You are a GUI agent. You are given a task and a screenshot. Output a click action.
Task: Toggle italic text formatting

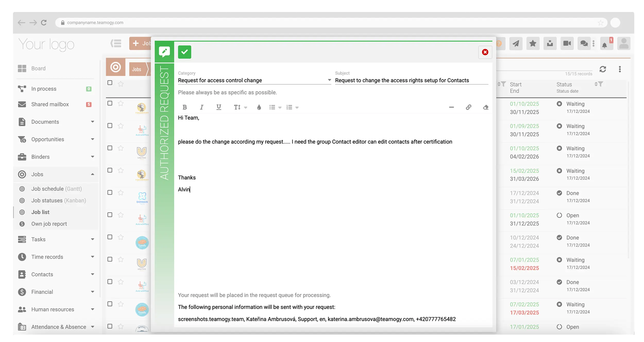pyautogui.click(x=201, y=107)
